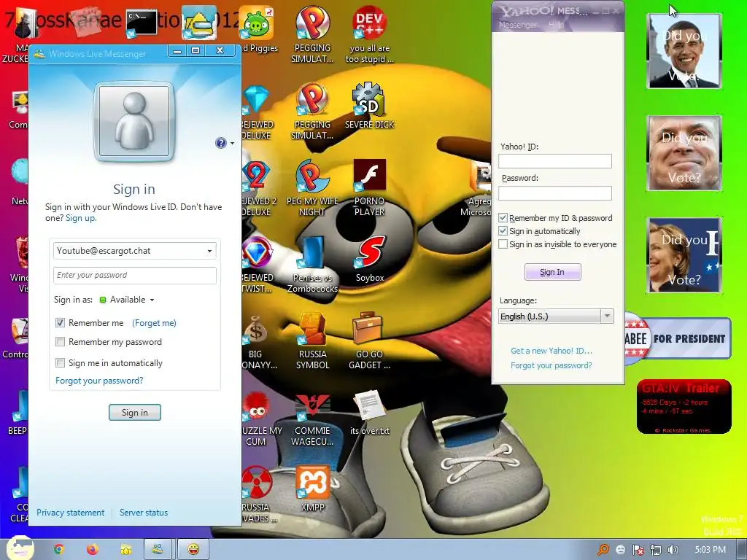Image resolution: width=747 pixels, height=560 pixels.
Task: Enable 'Sign me in automatically' checkbox
Action: click(x=60, y=363)
